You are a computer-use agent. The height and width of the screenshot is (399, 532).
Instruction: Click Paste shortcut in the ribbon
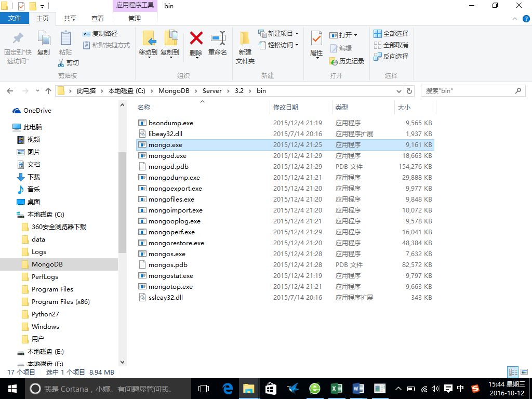point(106,45)
